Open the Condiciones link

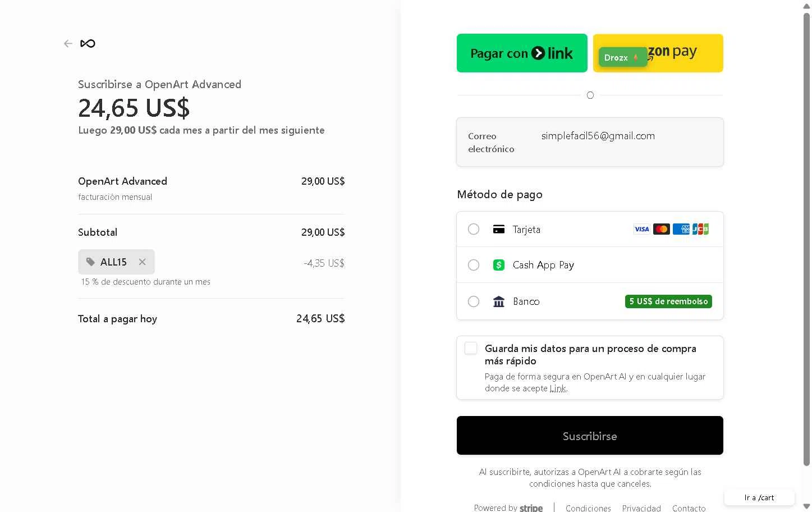pos(588,508)
